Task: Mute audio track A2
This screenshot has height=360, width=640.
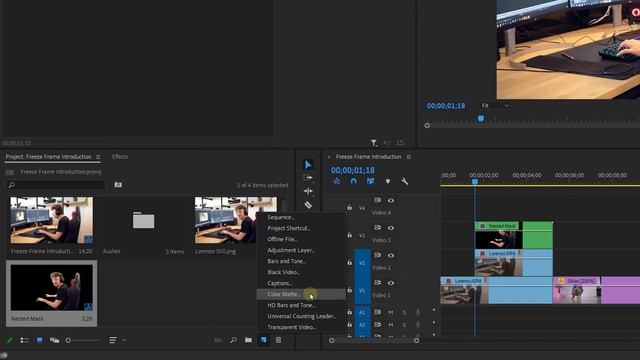Action: point(391,325)
